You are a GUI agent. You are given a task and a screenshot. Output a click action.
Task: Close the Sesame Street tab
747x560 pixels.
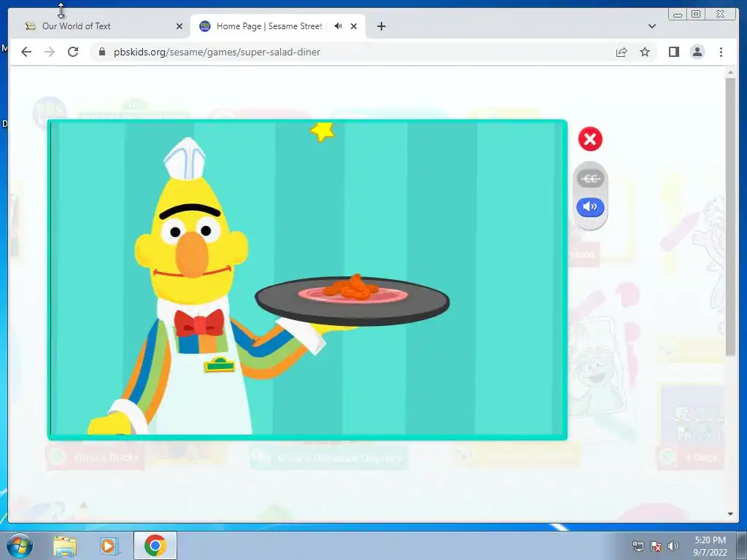click(354, 26)
